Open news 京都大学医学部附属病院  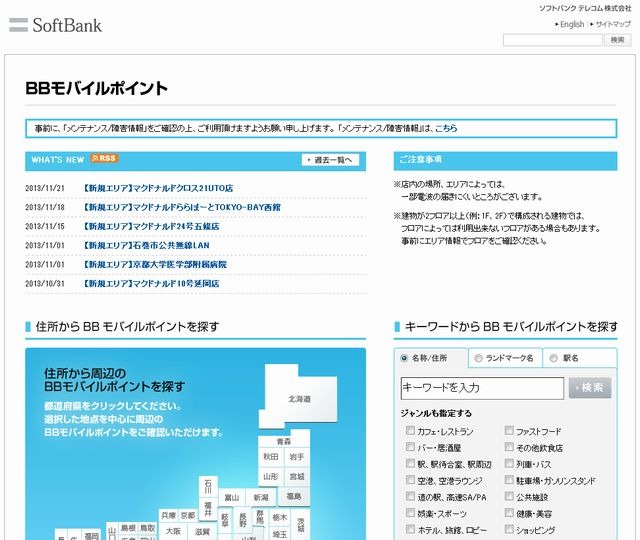[154, 264]
